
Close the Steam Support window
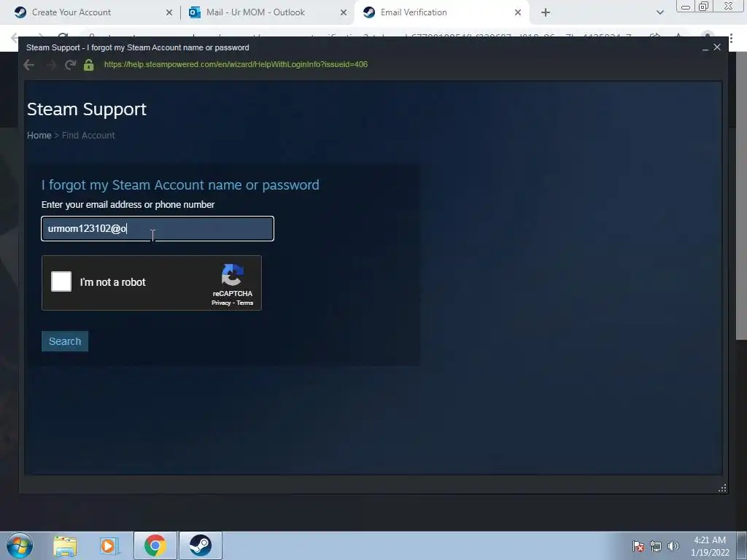pyautogui.click(x=717, y=47)
